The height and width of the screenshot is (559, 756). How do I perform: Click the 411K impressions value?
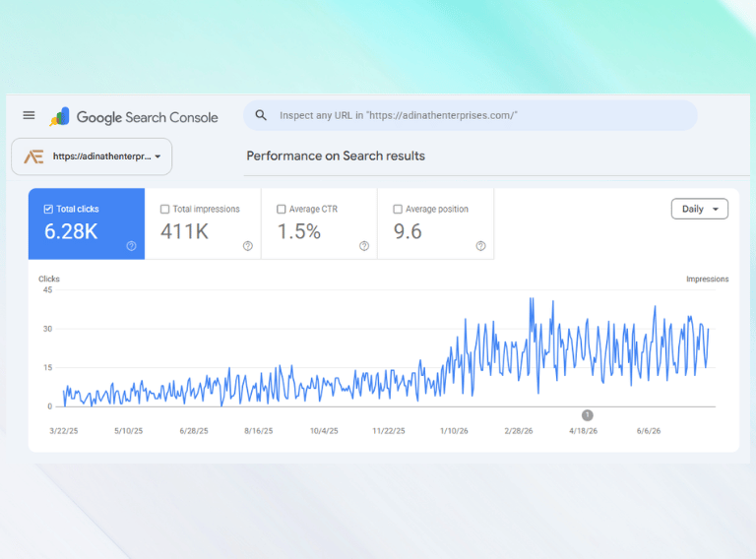click(x=185, y=232)
